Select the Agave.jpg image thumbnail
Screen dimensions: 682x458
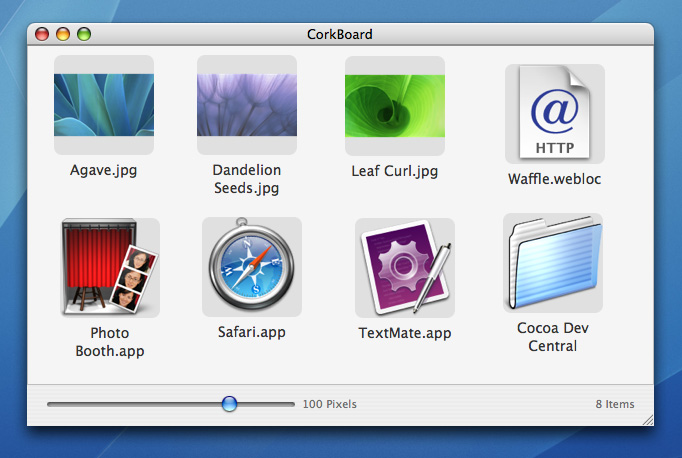[x=104, y=105]
